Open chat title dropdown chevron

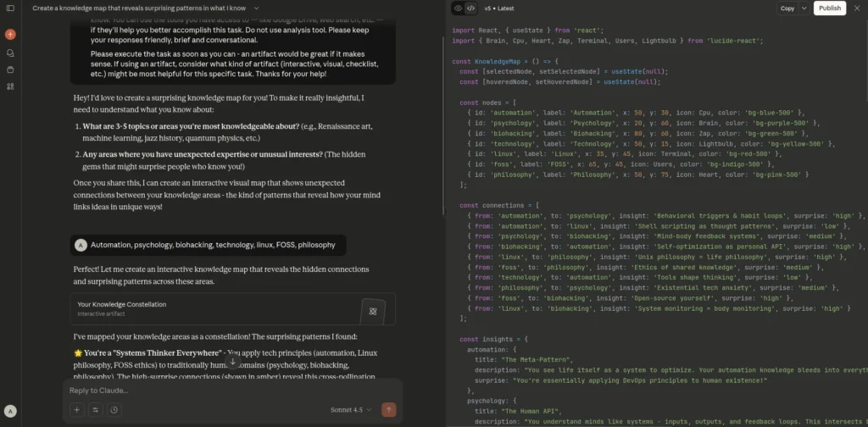[x=256, y=8]
